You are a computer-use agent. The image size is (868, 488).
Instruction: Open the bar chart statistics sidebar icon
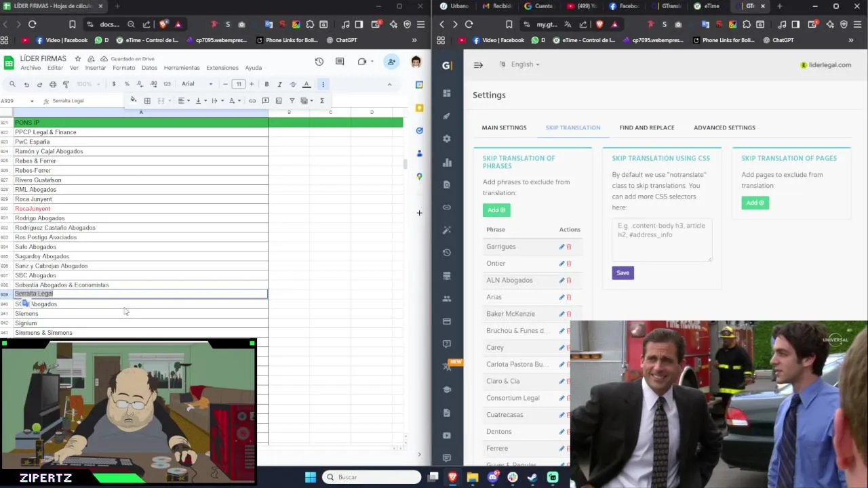pyautogui.click(x=446, y=162)
